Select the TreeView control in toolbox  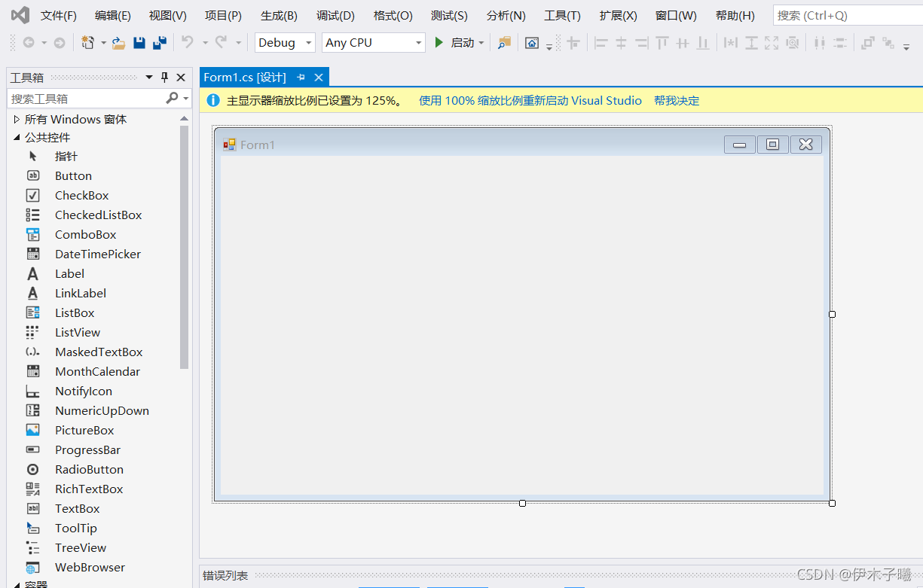point(80,547)
